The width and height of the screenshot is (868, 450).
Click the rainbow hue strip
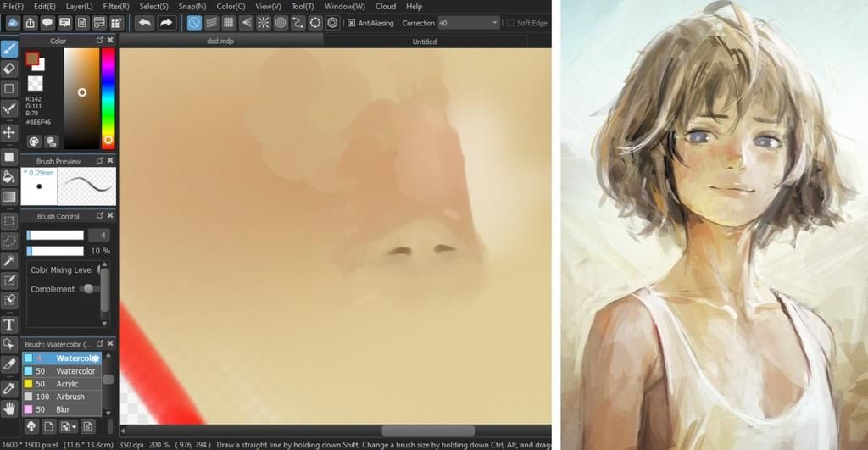(x=108, y=98)
